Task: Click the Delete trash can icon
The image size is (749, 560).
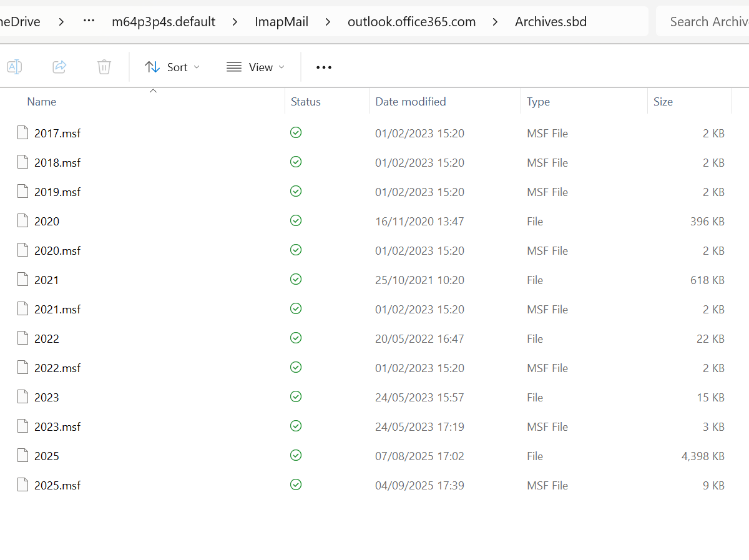Action: pyautogui.click(x=104, y=67)
